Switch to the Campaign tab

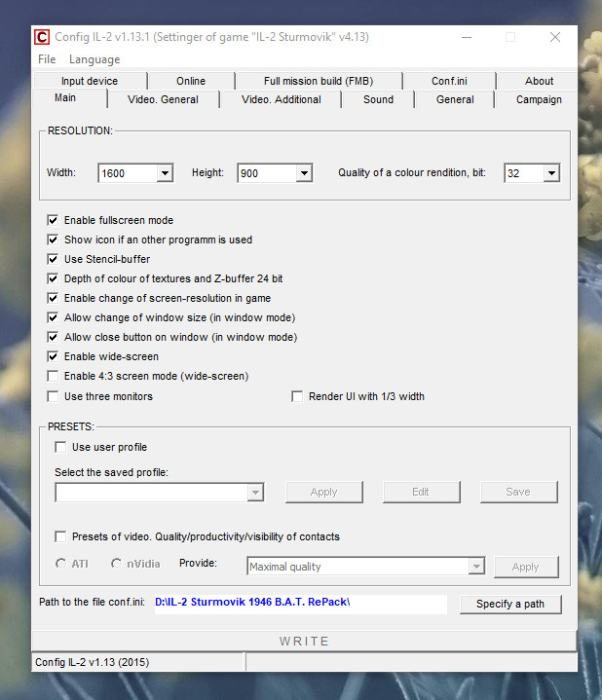coord(539,99)
